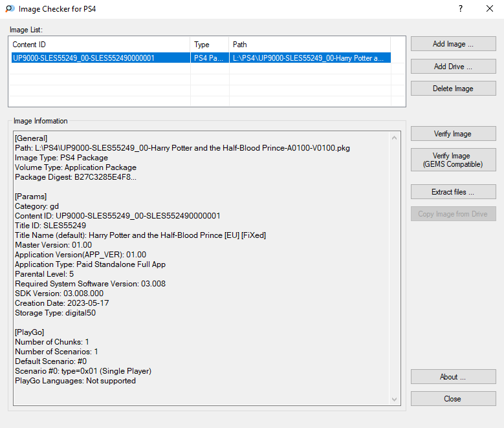
Task: Click the 'Required System Software Version' line
Action: [x=91, y=284]
